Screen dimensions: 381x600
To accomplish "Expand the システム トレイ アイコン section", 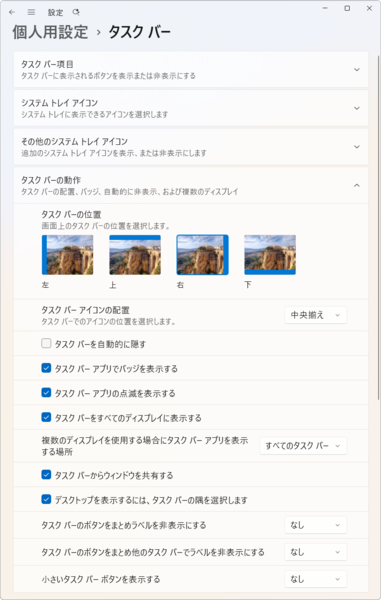I will pos(191,108).
